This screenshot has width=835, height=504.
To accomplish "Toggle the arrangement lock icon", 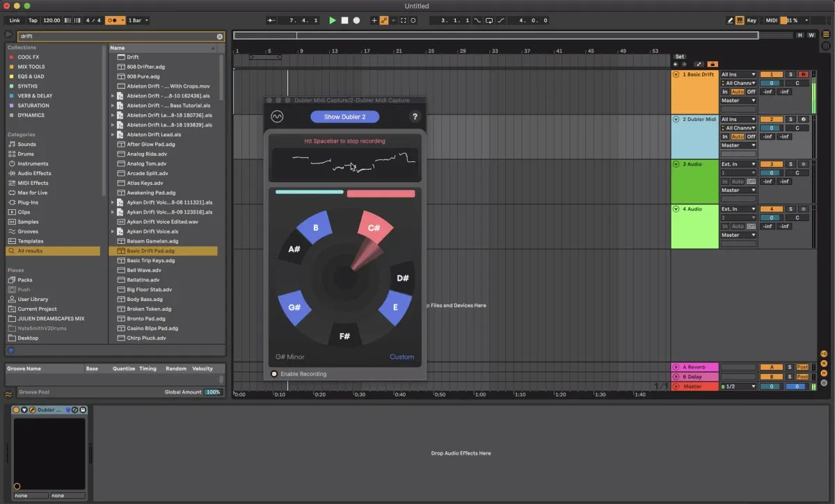I will 712,65.
